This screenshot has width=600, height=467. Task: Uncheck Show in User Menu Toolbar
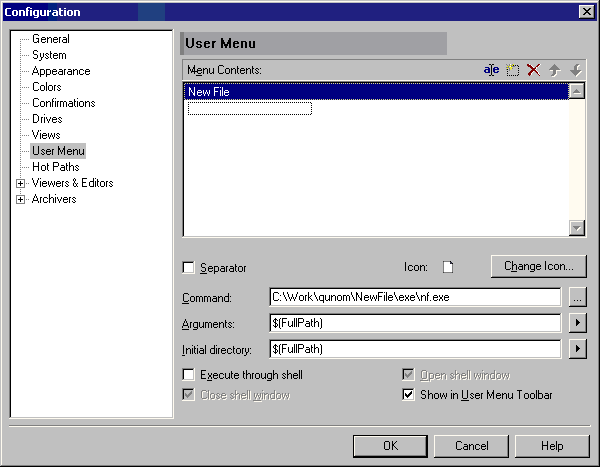408,394
